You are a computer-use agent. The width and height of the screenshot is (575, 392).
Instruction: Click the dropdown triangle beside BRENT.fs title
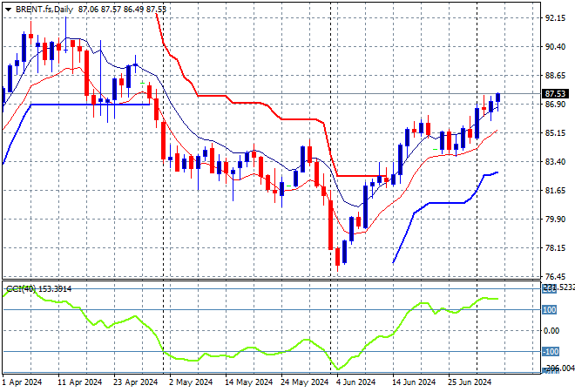pyautogui.click(x=8, y=10)
